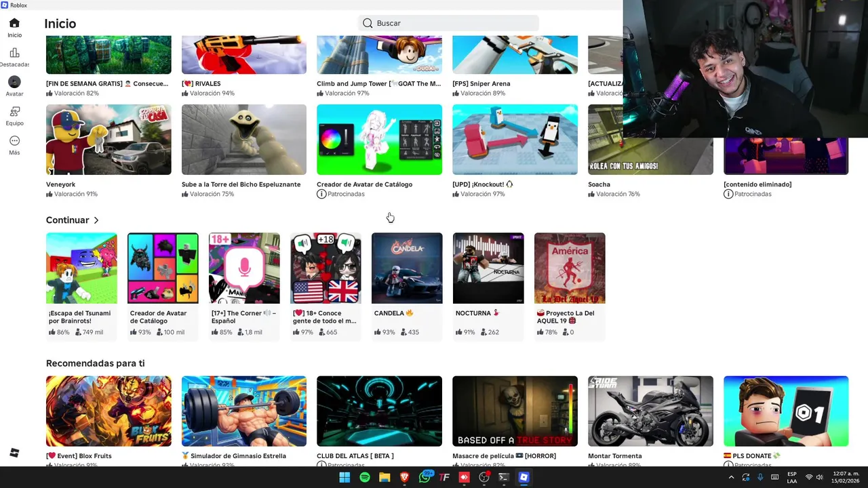Screen dimensions: 868x488
Task: Open the terminal taskbar icon
Action: click(x=504, y=477)
